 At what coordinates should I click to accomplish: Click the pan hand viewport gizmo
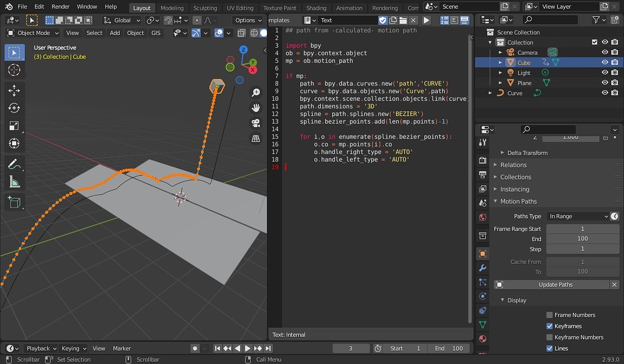[x=256, y=108]
